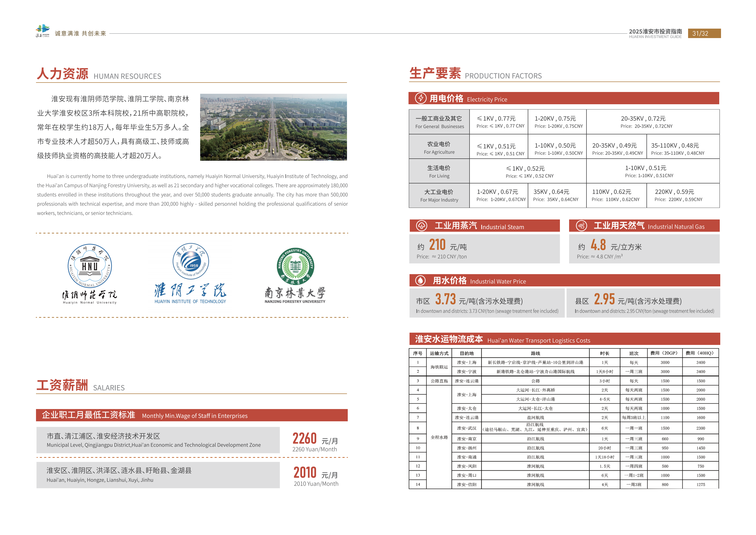This screenshot has height=535, width=756.
Task: Click the 县区 2.95 water price
Action: pos(628,300)
